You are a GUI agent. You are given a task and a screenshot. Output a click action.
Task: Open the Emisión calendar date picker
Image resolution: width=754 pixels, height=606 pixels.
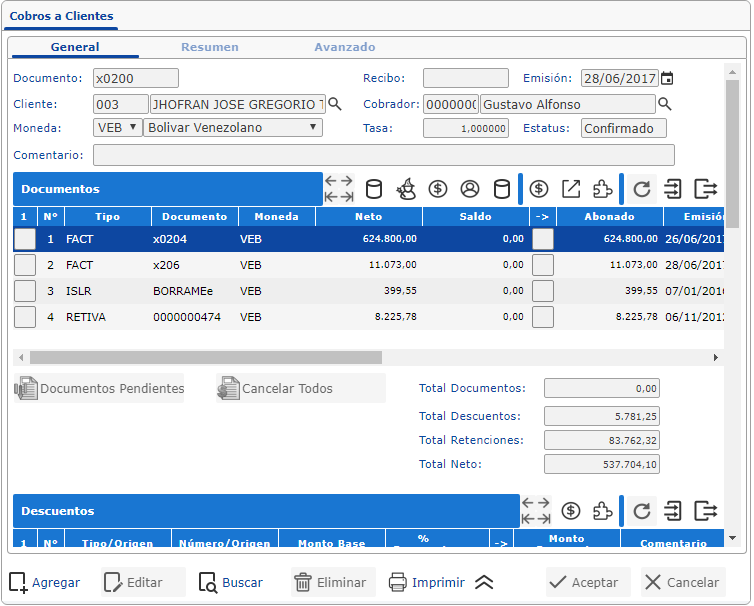click(x=667, y=78)
